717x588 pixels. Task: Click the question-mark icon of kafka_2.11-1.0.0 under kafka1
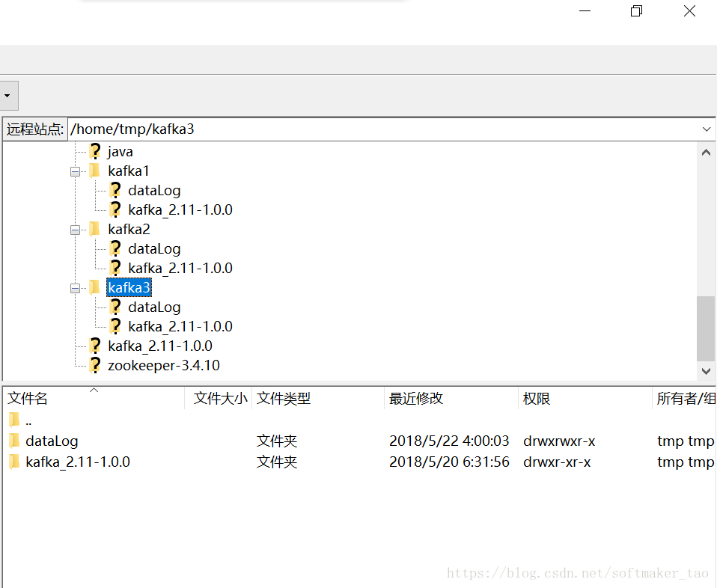pyautogui.click(x=115, y=209)
